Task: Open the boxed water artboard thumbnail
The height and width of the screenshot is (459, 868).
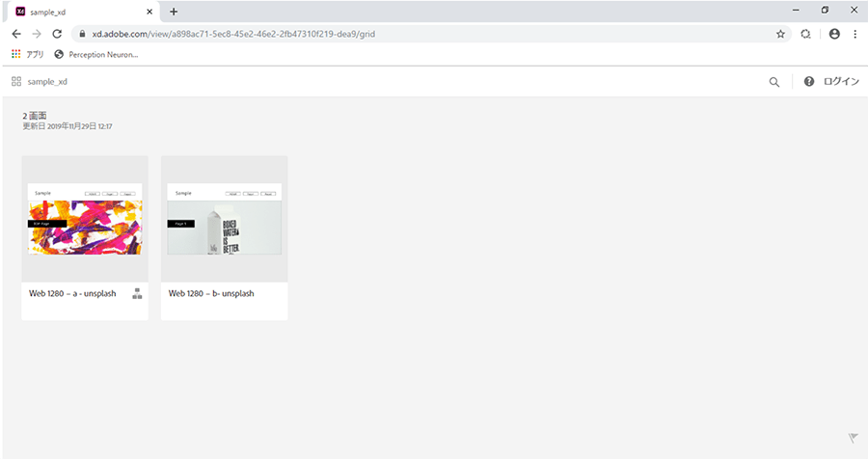Action: (224, 219)
